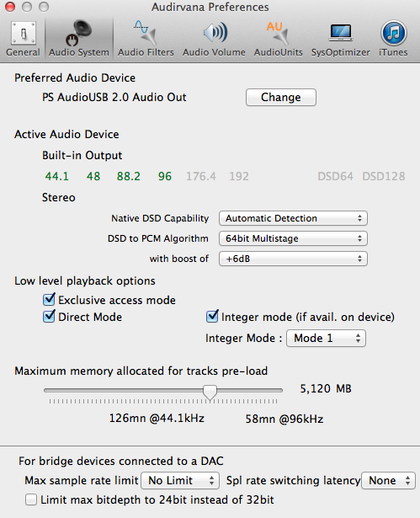
Task: Open the Integer Mode Mode 1 dropdown
Action: [x=326, y=338]
